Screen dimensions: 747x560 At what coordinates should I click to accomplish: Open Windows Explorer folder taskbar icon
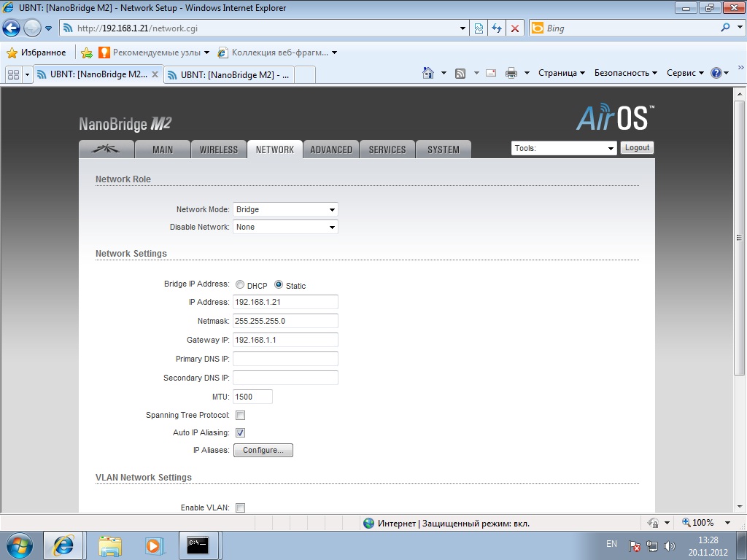(110, 545)
